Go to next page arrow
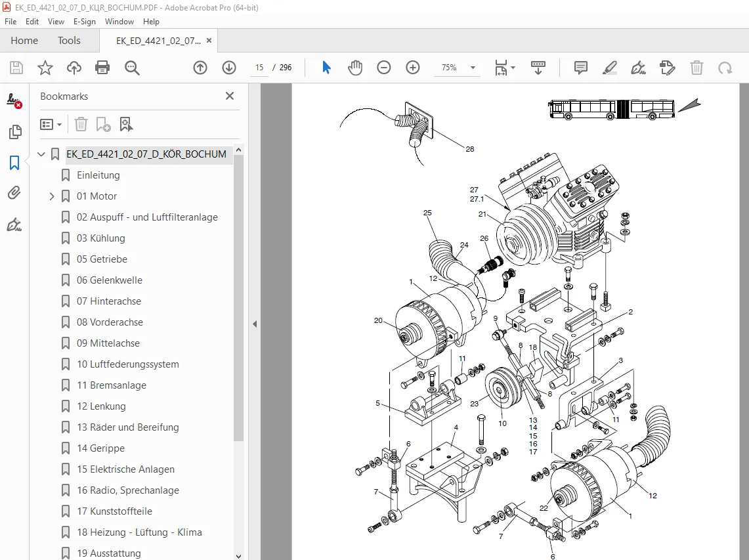Screen dimensions: 749x560 229,68
